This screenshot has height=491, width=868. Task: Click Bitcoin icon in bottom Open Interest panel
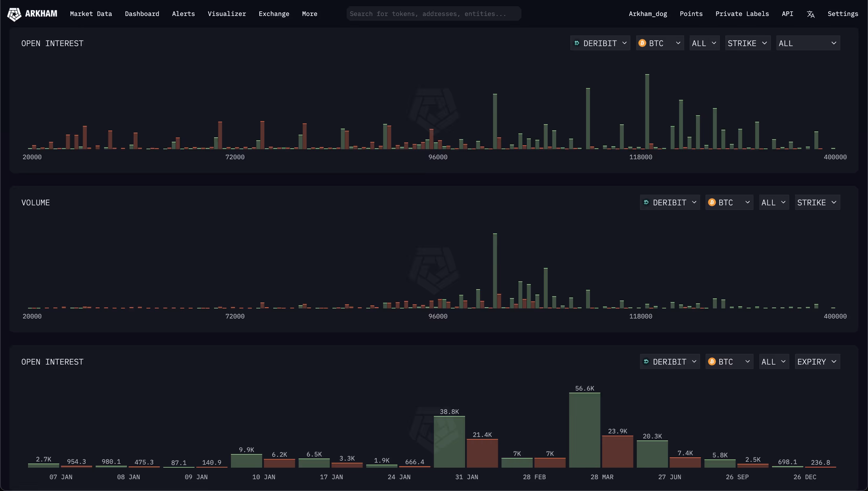(x=712, y=362)
